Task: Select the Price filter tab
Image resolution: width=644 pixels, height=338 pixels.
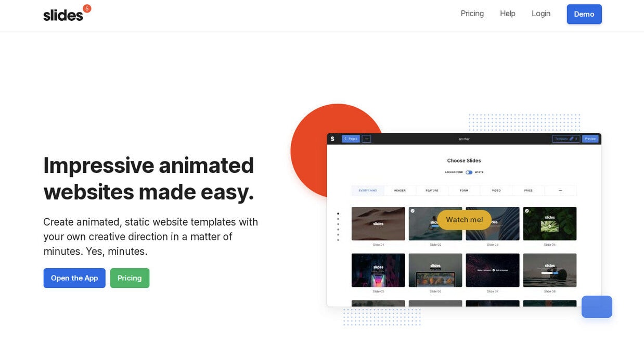Action: 528,191
